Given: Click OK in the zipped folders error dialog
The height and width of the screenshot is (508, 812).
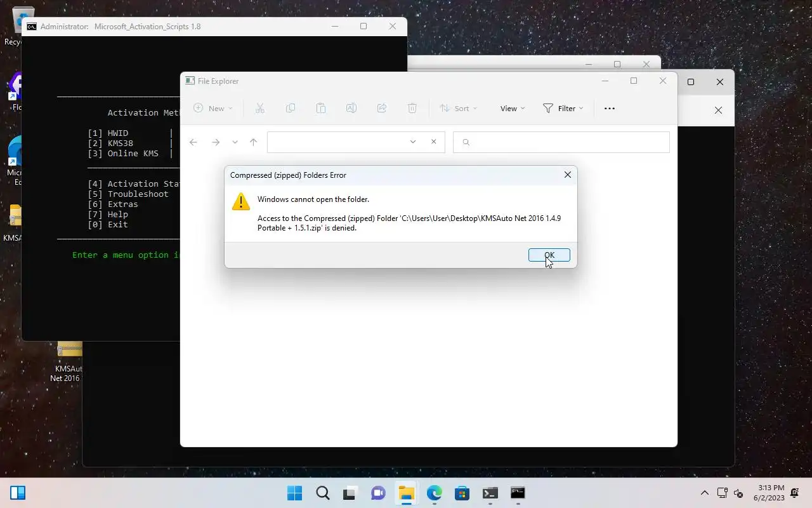Looking at the screenshot, I should click(x=549, y=255).
